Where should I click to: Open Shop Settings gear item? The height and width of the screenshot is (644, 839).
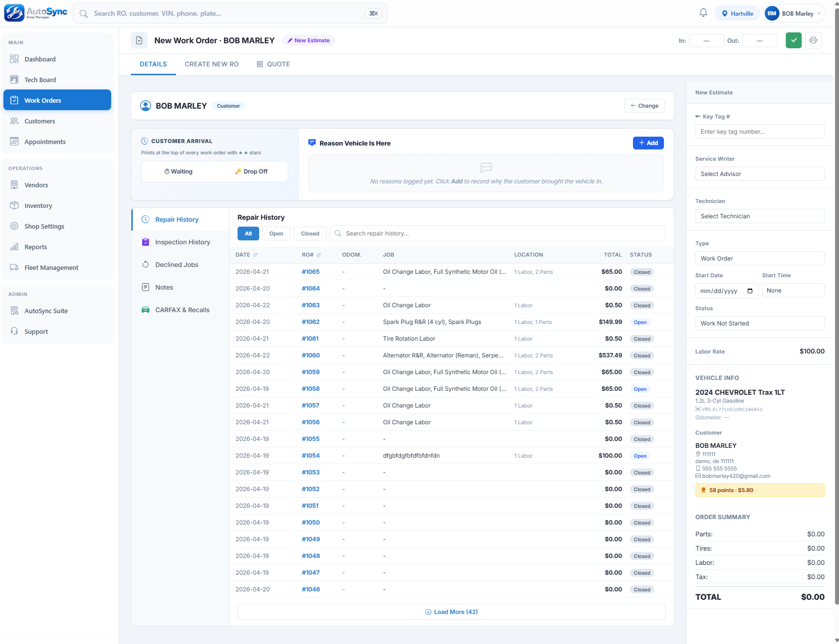[x=57, y=226]
